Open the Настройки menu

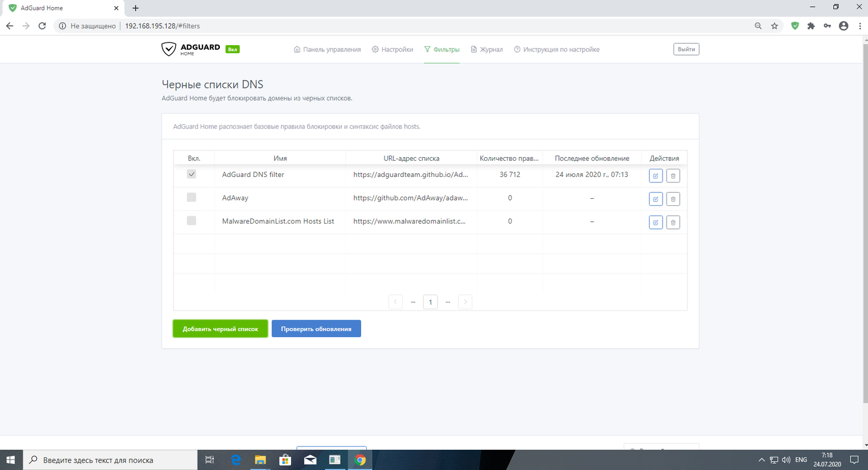point(392,50)
